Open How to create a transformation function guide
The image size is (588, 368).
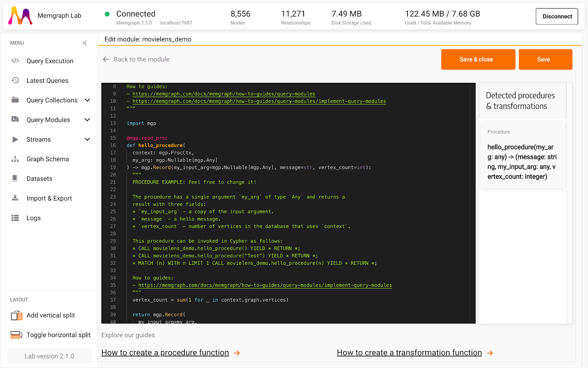point(409,352)
